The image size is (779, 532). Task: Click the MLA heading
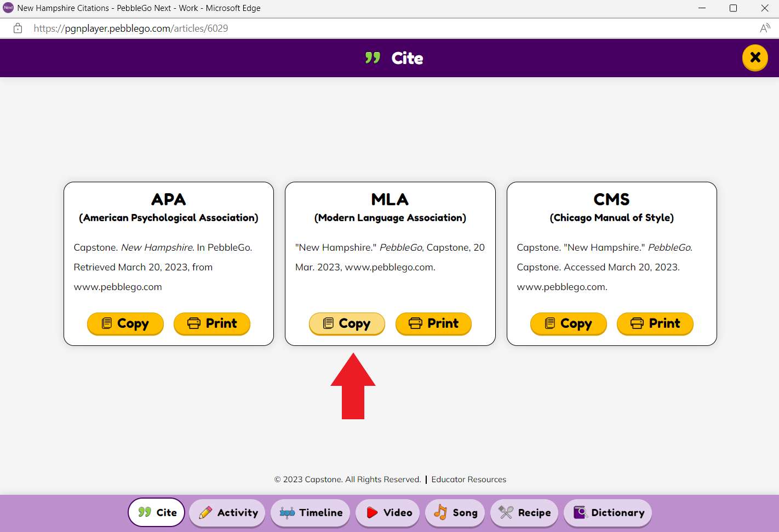[x=390, y=199]
